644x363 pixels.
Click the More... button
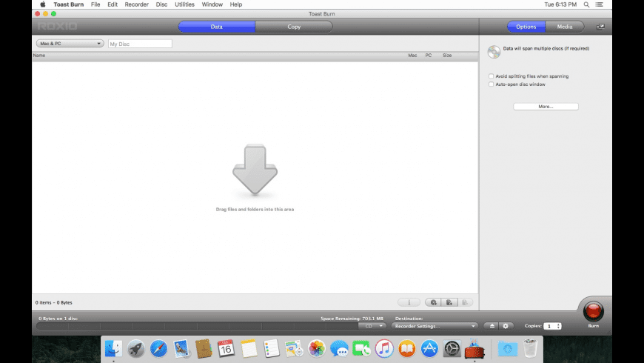546,107
